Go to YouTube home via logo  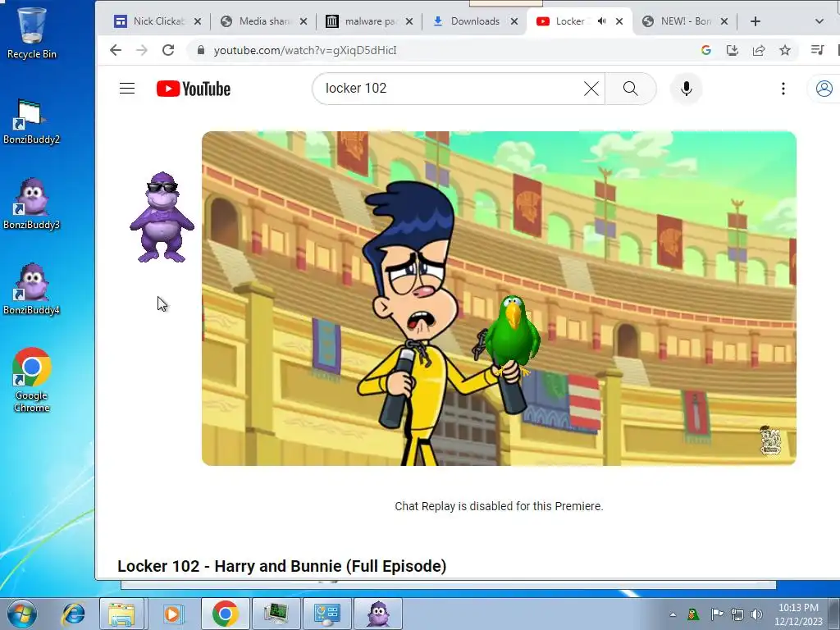(x=194, y=89)
